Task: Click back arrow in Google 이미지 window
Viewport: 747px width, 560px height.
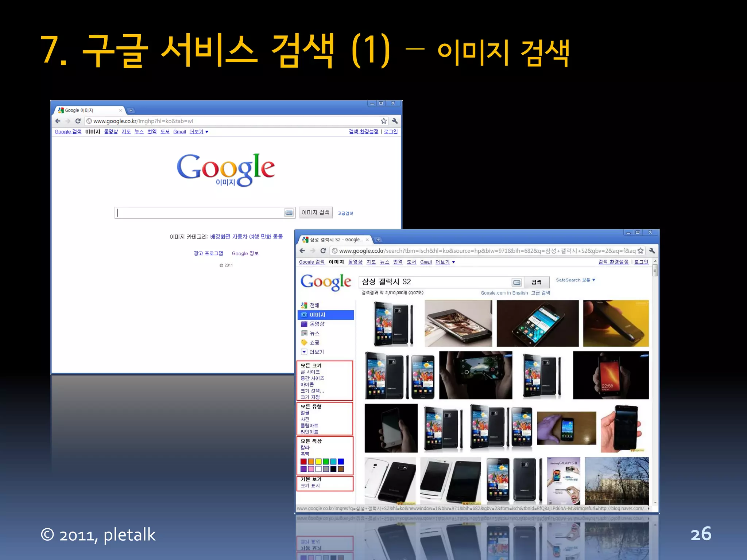Action: [x=58, y=121]
